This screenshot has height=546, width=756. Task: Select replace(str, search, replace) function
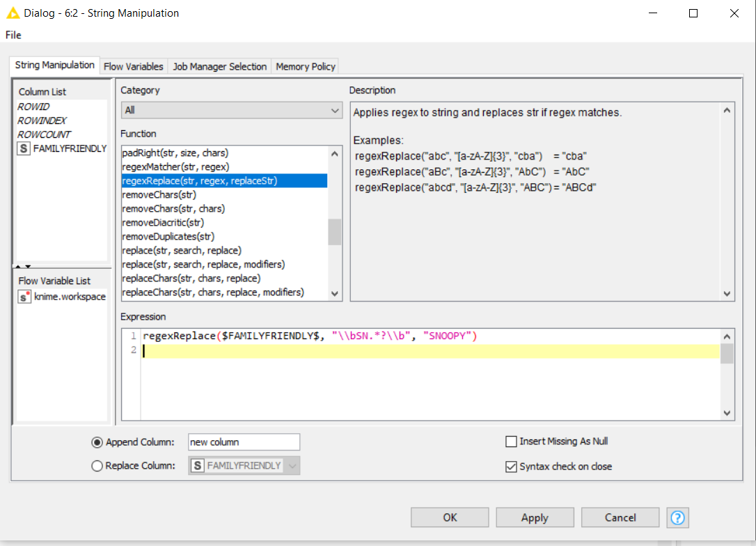pos(224,251)
